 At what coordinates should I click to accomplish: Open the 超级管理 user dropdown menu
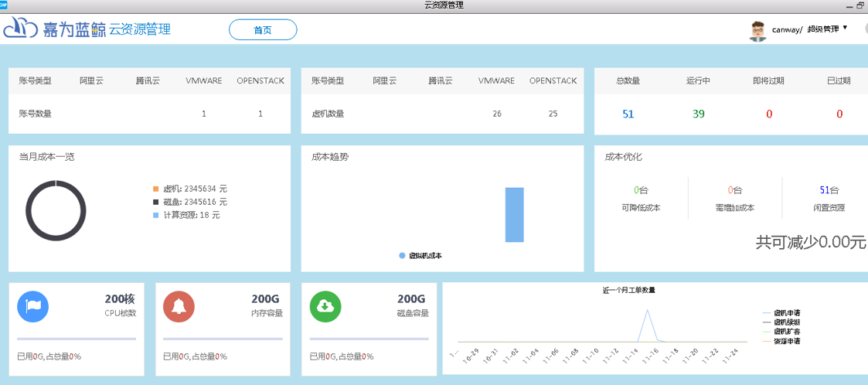click(822, 29)
